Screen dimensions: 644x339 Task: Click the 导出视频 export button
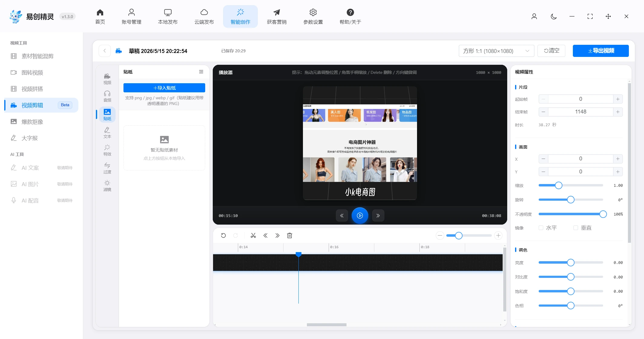[601, 51]
